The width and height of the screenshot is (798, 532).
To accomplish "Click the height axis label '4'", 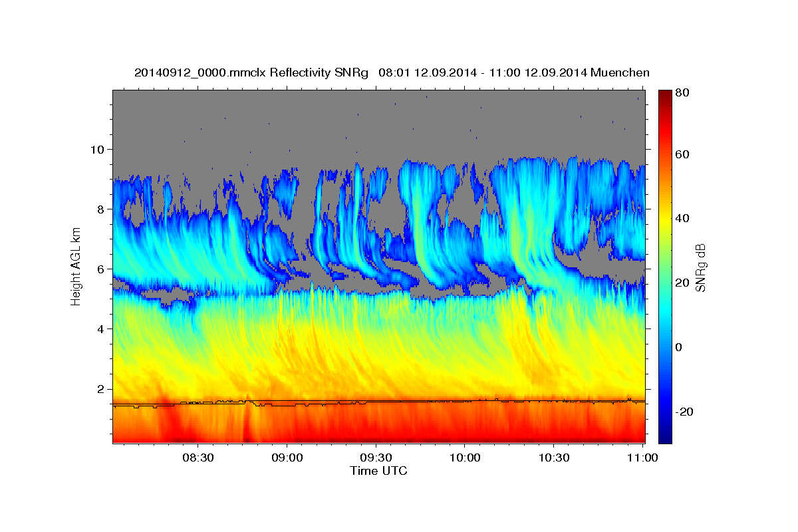I will 102,329.
